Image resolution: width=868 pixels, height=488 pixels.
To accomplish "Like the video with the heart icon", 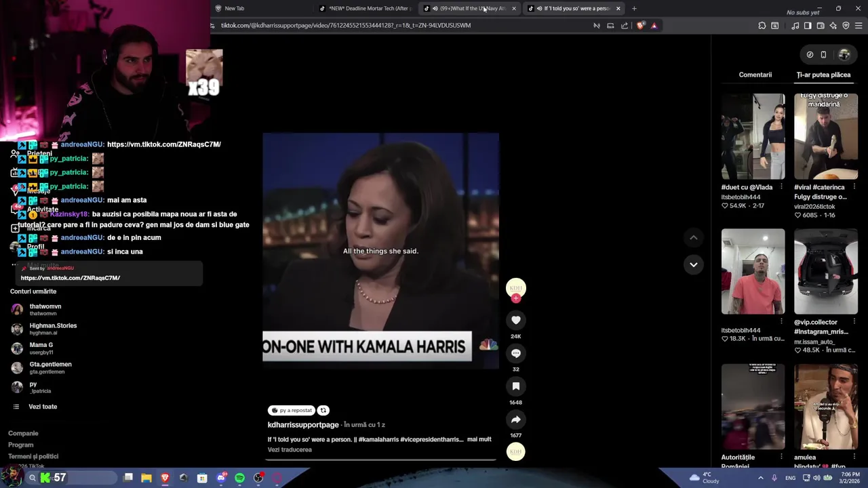I will tap(516, 320).
